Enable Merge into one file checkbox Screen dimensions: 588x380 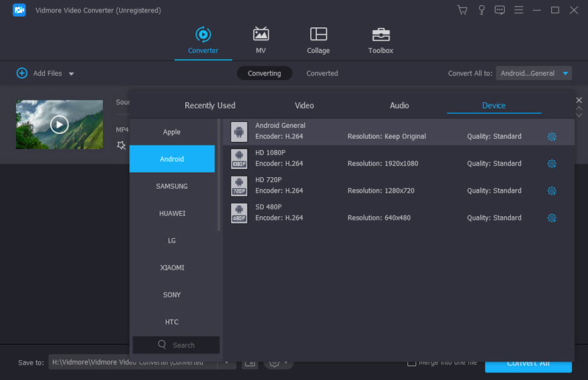pos(412,362)
